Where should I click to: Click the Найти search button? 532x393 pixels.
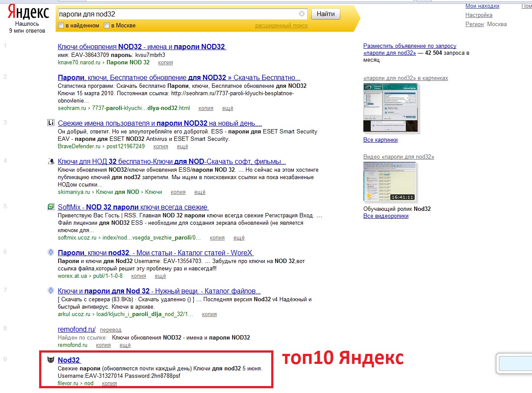tap(326, 14)
